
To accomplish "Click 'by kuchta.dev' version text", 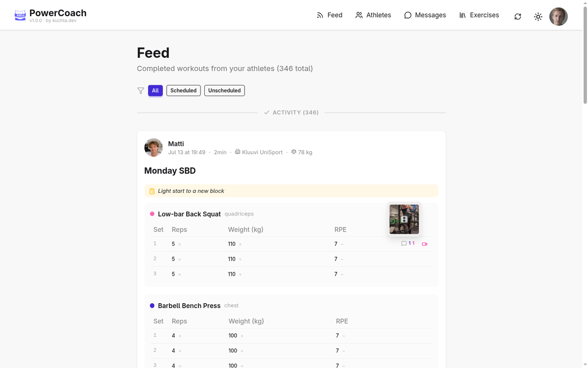I will 61,21.
